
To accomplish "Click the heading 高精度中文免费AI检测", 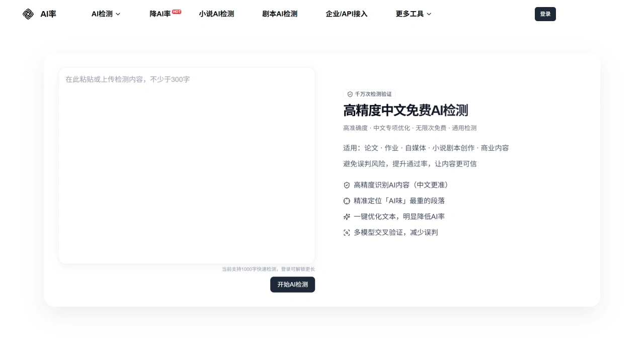I will 406,111.
